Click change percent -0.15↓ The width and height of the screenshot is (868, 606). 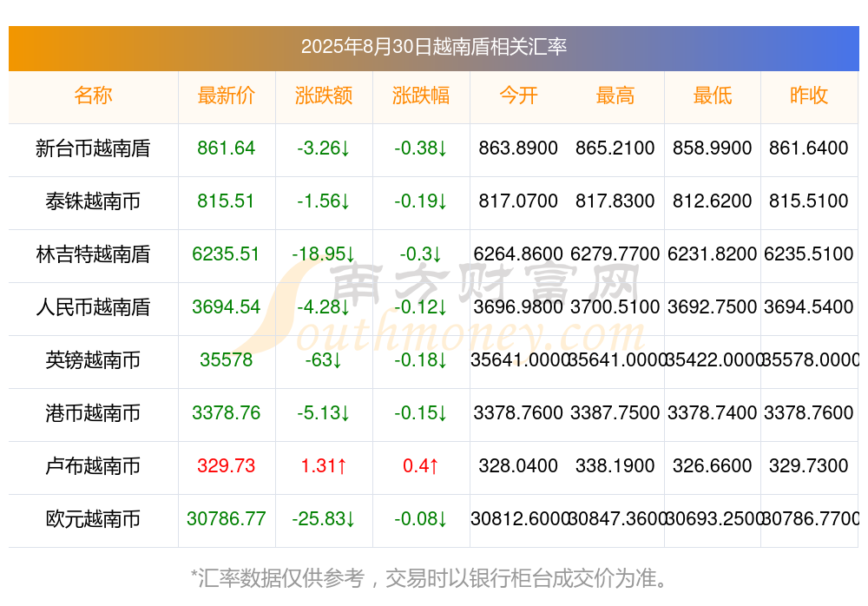point(421,412)
